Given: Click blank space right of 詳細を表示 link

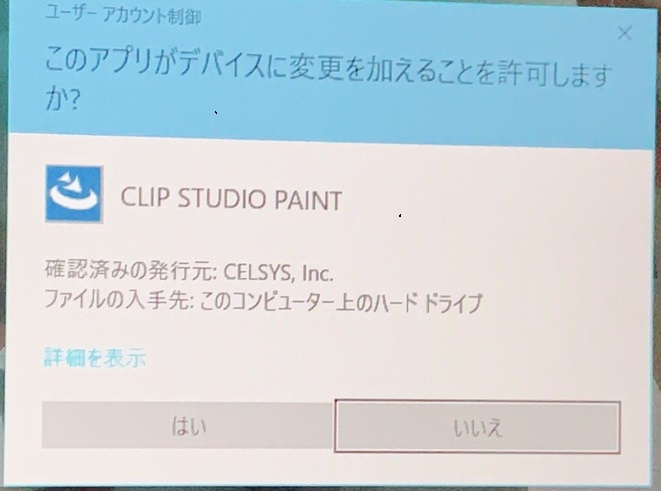Looking at the screenshot, I should point(379,358).
